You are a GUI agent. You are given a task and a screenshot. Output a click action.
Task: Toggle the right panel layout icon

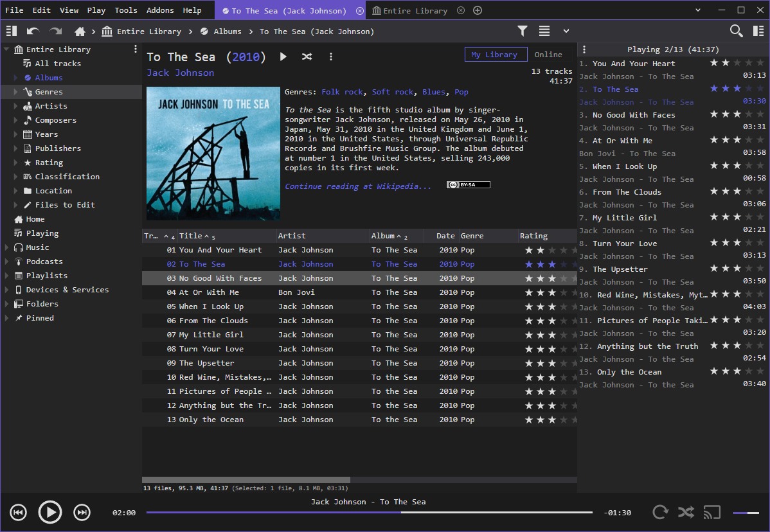click(758, 31)
